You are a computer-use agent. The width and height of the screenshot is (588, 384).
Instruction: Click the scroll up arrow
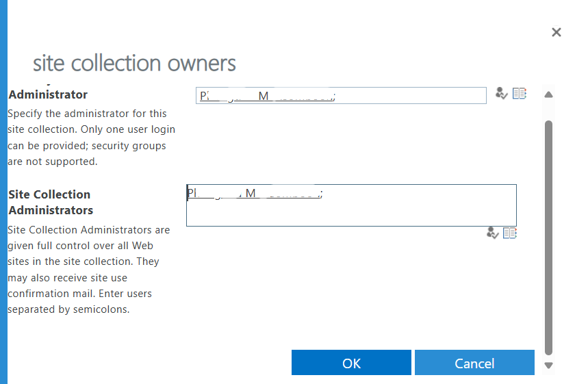548,94
